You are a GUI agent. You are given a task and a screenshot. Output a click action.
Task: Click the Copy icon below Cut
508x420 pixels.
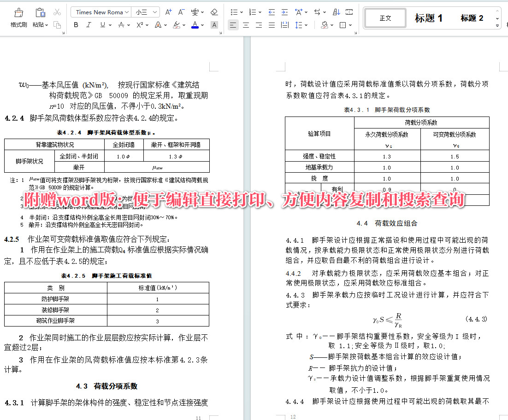pos(58,24)
